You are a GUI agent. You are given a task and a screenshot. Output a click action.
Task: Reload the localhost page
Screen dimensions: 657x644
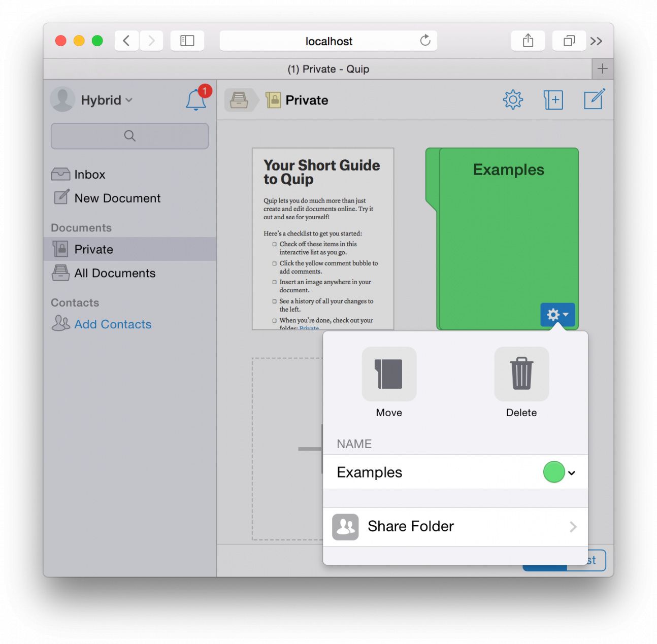(425, 41)
